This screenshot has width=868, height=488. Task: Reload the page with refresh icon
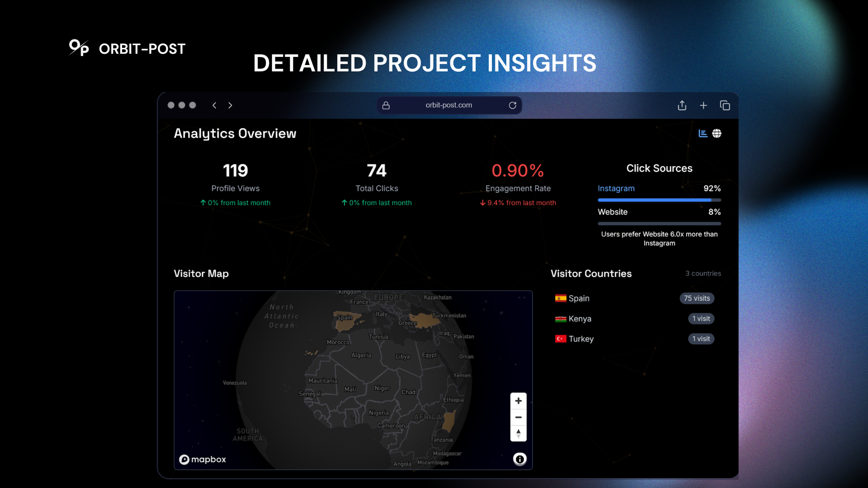click(512, 105)
